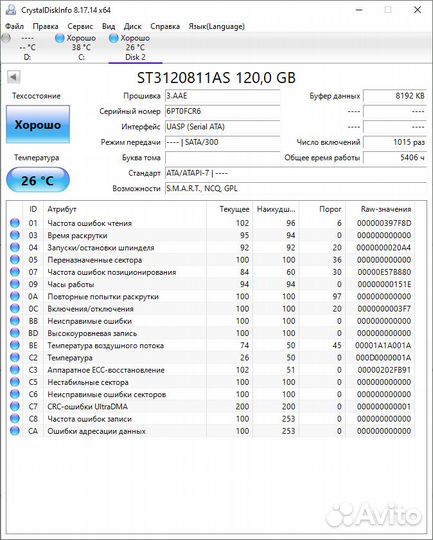Click status orb for attribute 04 spindle starts
Image resolution: width=433 pixels, height=540 pixels.
click(x=15, y=247)
